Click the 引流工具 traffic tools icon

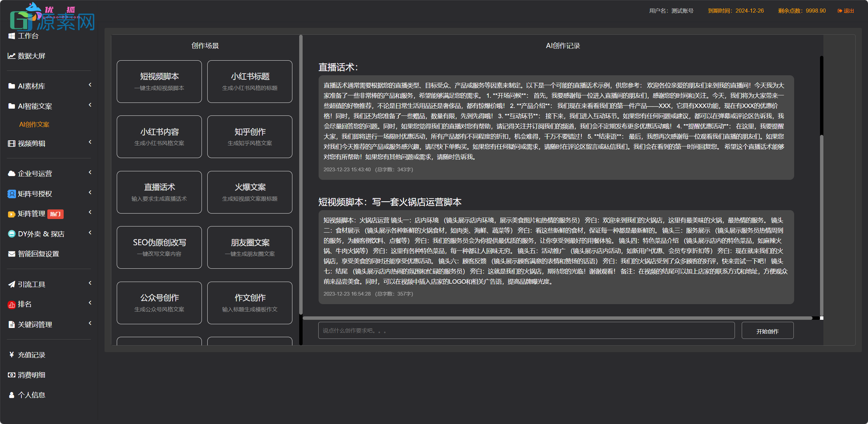[x=11, y=284]
